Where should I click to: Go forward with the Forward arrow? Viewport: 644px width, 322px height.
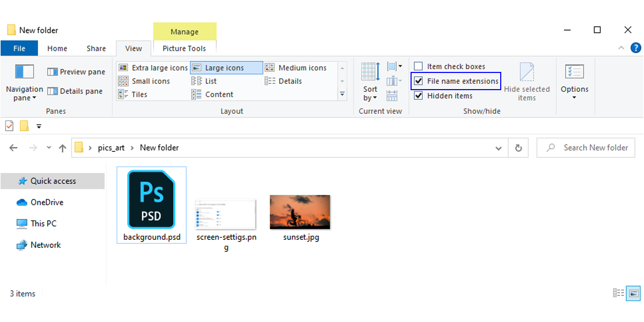tap(33, 148)
